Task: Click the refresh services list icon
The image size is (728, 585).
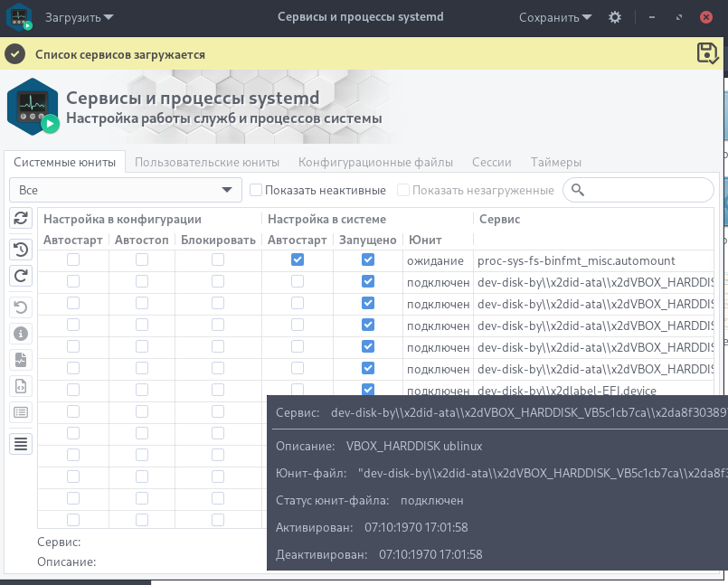Action: [x=21, y=218]
